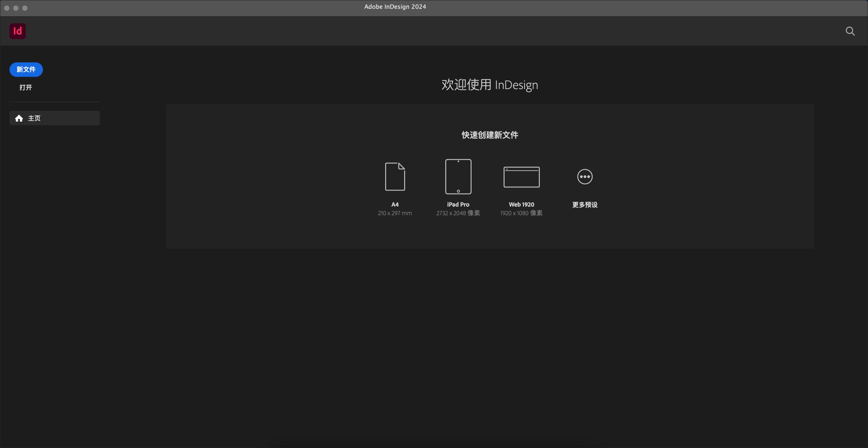868x448 pixels.
Task: Open search with the magnifier icon
Action: (850, 31)
